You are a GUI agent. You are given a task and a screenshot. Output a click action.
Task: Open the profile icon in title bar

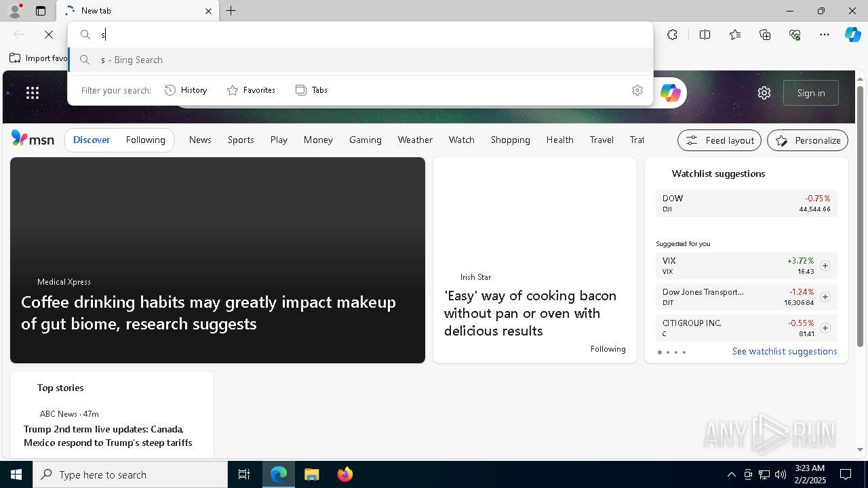tap(15, 11)
